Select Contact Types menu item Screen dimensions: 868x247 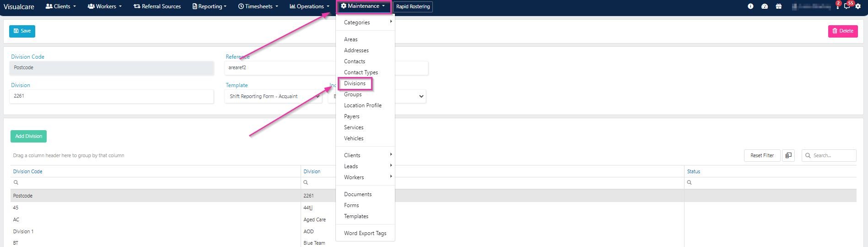[x=361, y=72]
